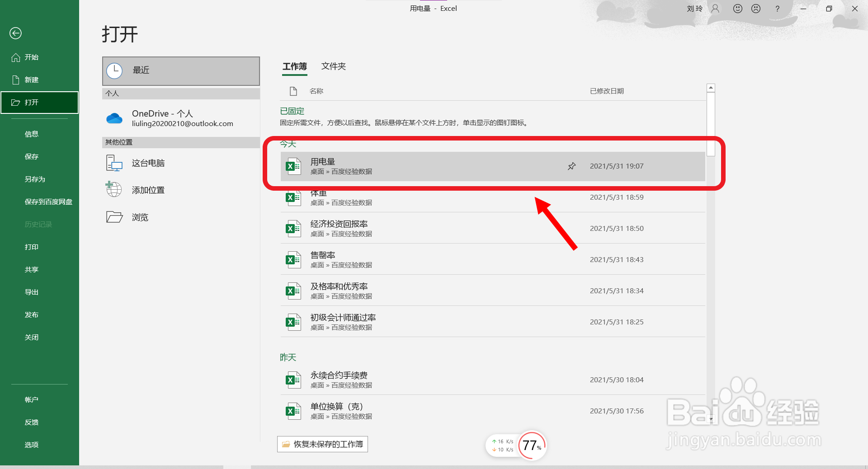
Task: Open the 信息 page
Action: [39, 134]
